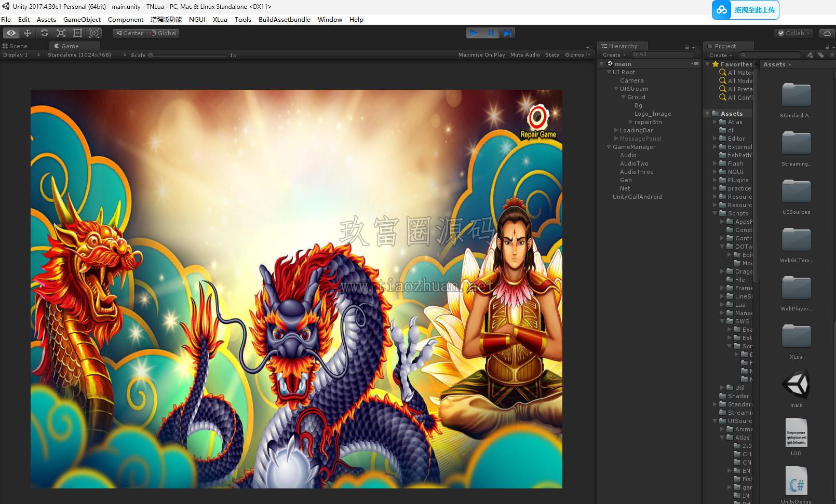Expand the LoadingBar hierarchy node
The width and height of the screenshot is (836, 504).
point(616,130)
